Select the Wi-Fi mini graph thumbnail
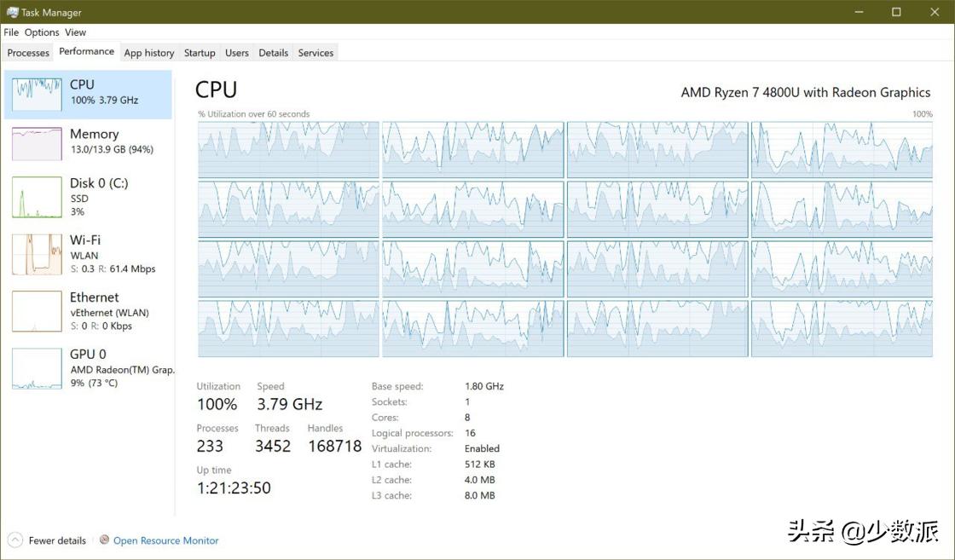The width and height of the screenshot is (955, 560). [x=38, y=255]
